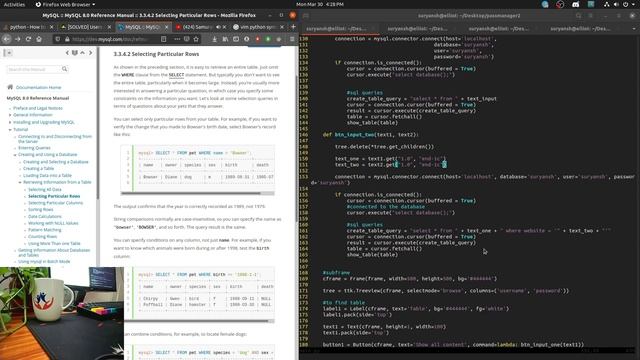Open the Entering Queries page
This screenshot has height=360, width=640.
(x=34, y=148)
